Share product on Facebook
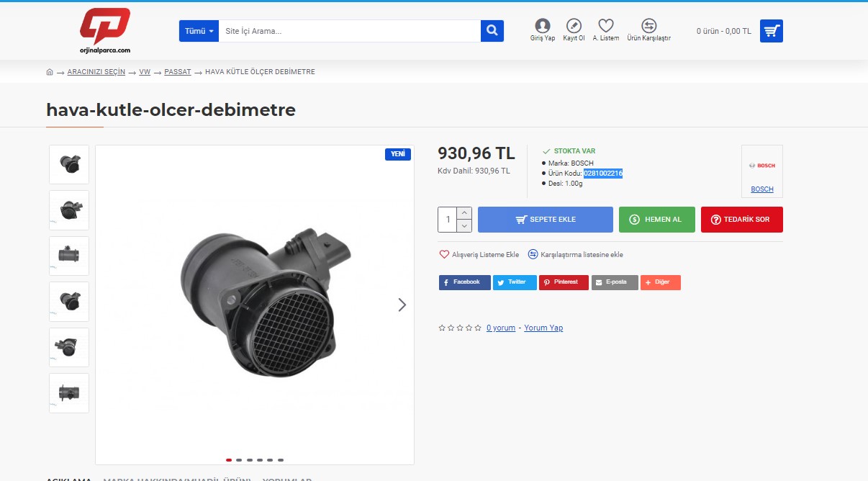 coord(464,282)
